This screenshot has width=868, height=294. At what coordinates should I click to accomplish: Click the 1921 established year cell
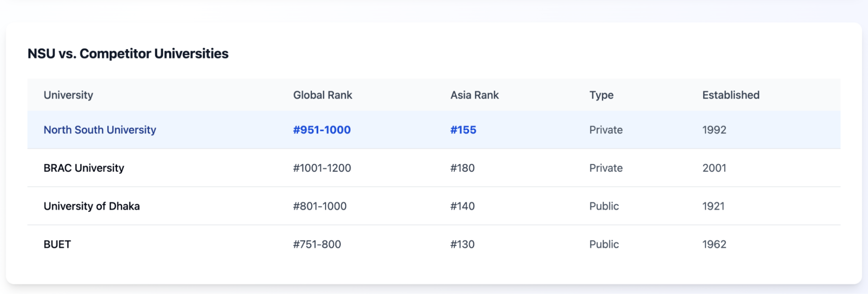[713, 206]
